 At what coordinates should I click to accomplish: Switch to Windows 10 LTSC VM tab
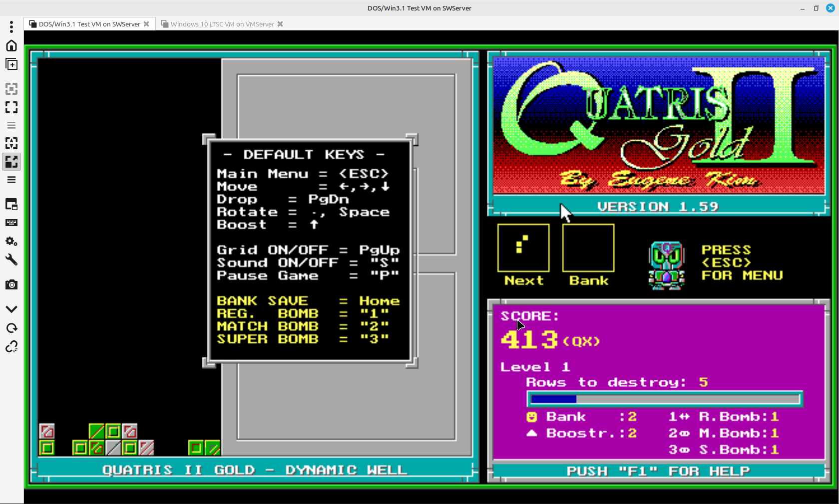tap(222, 24)
